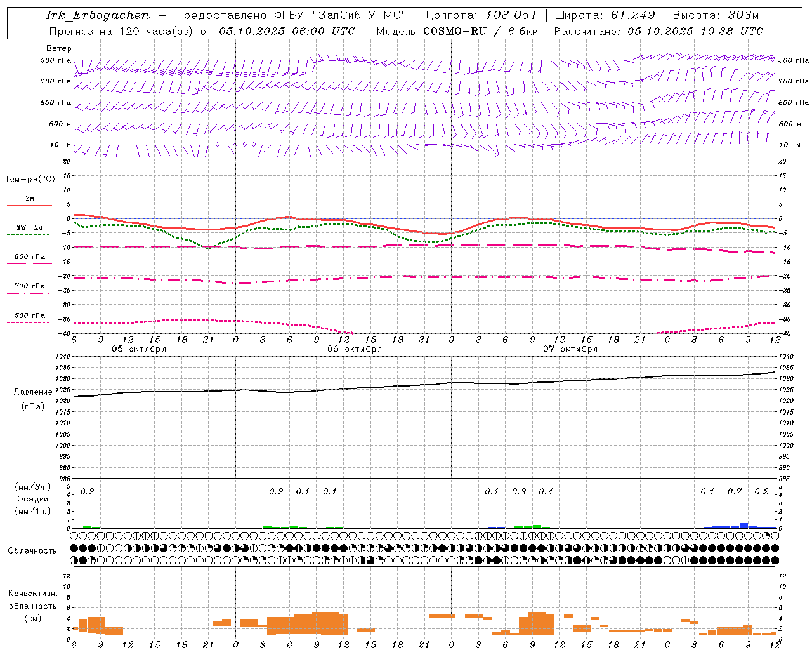Click the 'Облачность' cloudiness label
This screenshot has height=650, width=812.
(x=32, y=551)
